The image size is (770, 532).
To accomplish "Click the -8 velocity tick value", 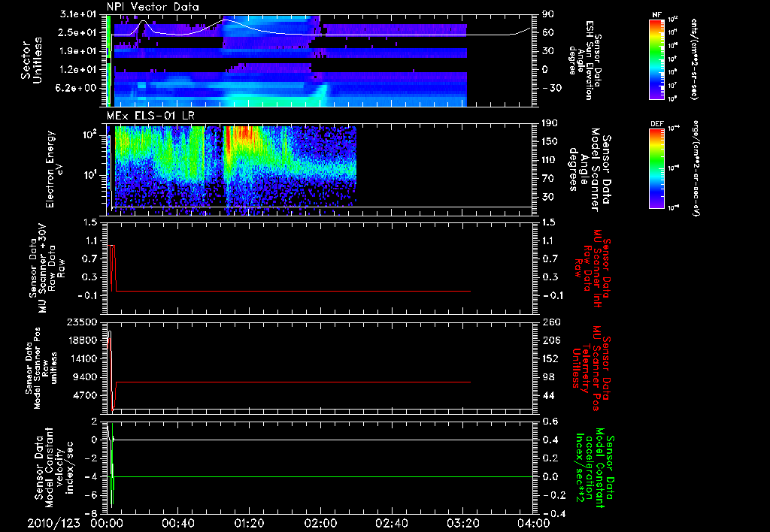I will 92,513.
